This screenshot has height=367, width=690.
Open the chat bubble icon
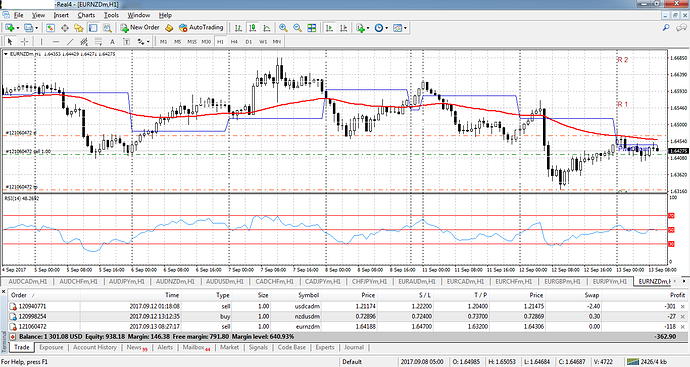681,28
